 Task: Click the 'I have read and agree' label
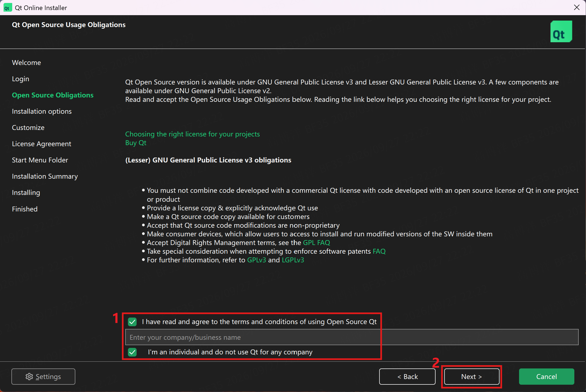point(259,322)
